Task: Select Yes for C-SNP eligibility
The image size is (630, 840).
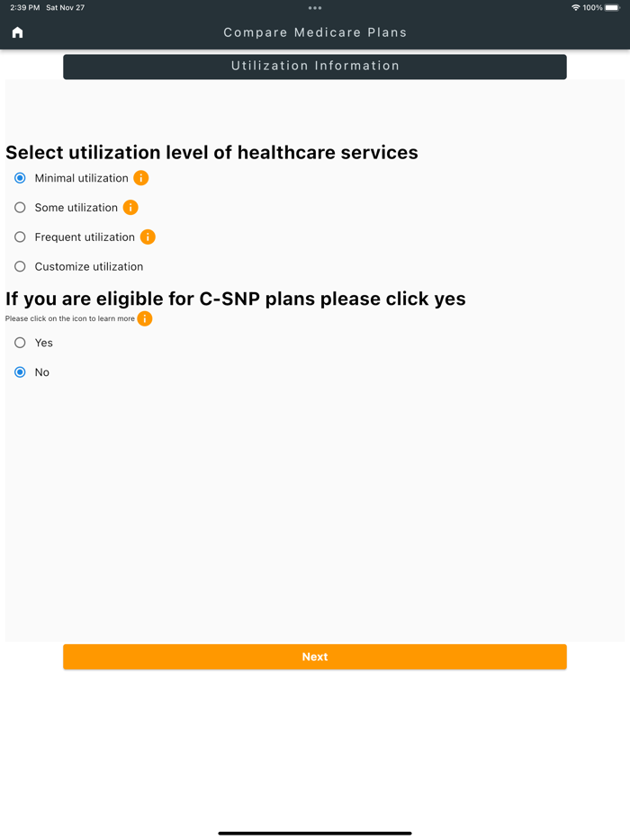Action: [x=20, y=343]
